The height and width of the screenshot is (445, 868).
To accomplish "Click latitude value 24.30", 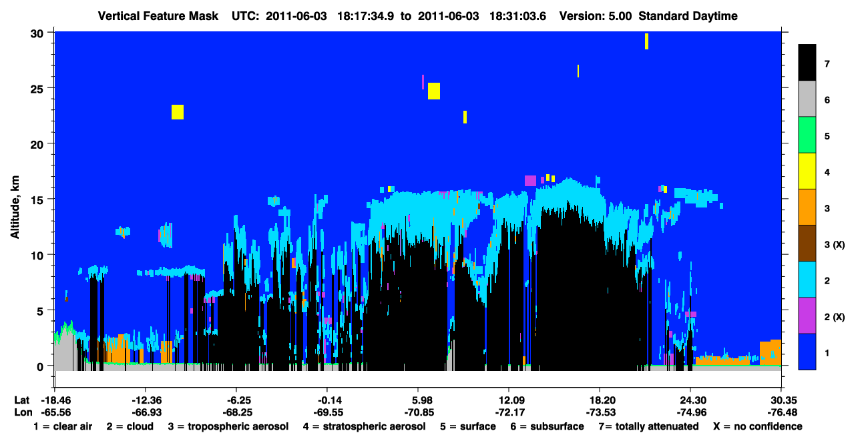I will click(x=690, y=400).
